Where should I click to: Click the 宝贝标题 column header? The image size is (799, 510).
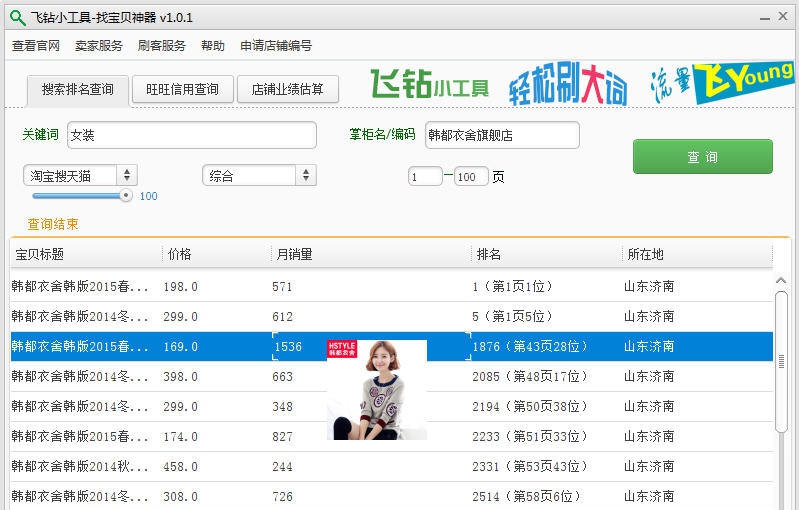coord(86,254)
